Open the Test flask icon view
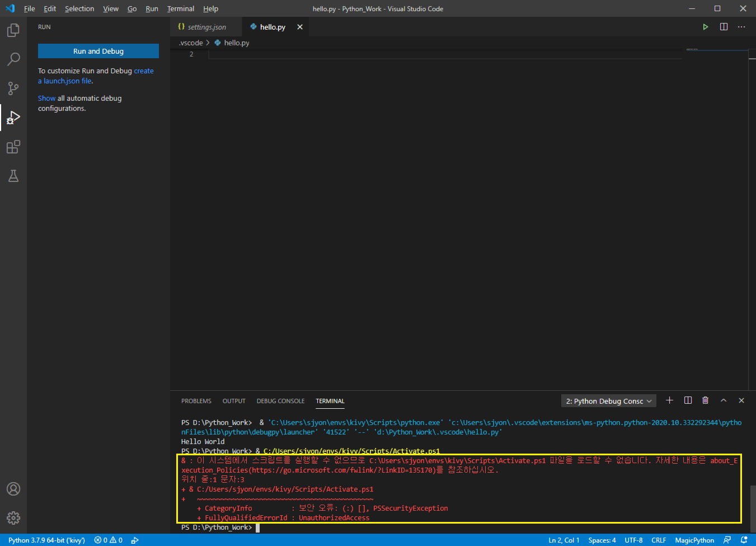 pos(13,176)
